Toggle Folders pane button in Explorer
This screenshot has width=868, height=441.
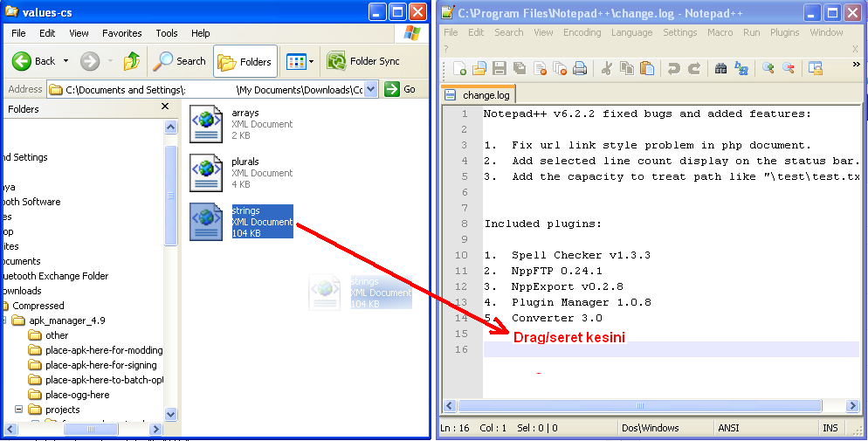coord(245,61)
